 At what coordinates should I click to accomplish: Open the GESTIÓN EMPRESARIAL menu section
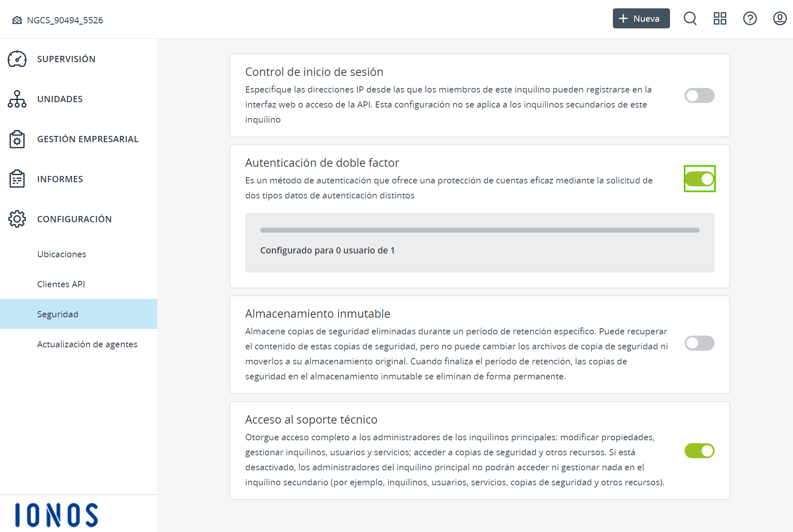(x=78, y=139)
